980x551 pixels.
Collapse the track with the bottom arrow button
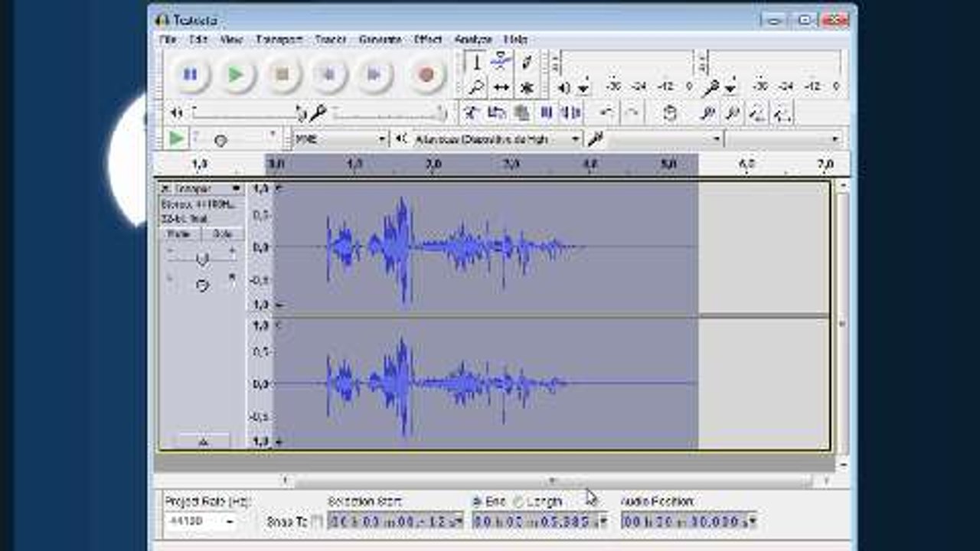pyautogui.click(x=203, y=442)
